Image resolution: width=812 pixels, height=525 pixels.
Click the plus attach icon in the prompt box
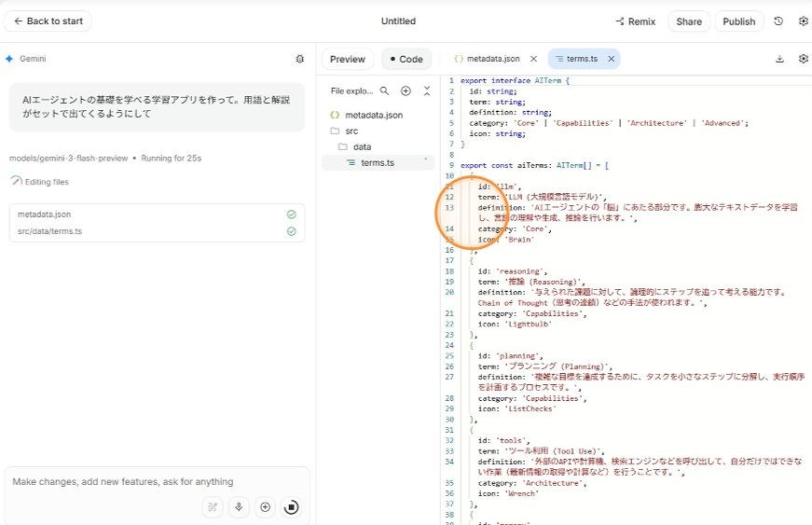(265, 506)
